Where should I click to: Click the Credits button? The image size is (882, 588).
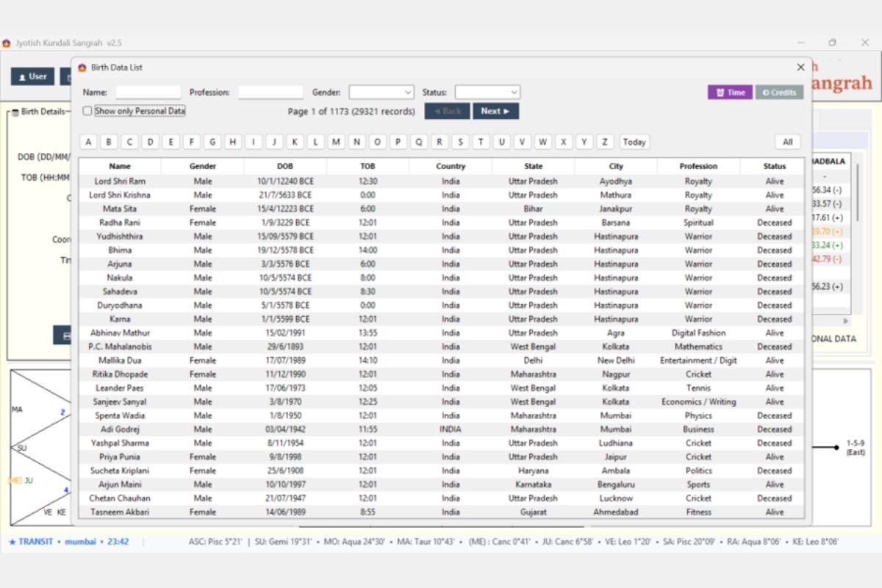[779, 93]
